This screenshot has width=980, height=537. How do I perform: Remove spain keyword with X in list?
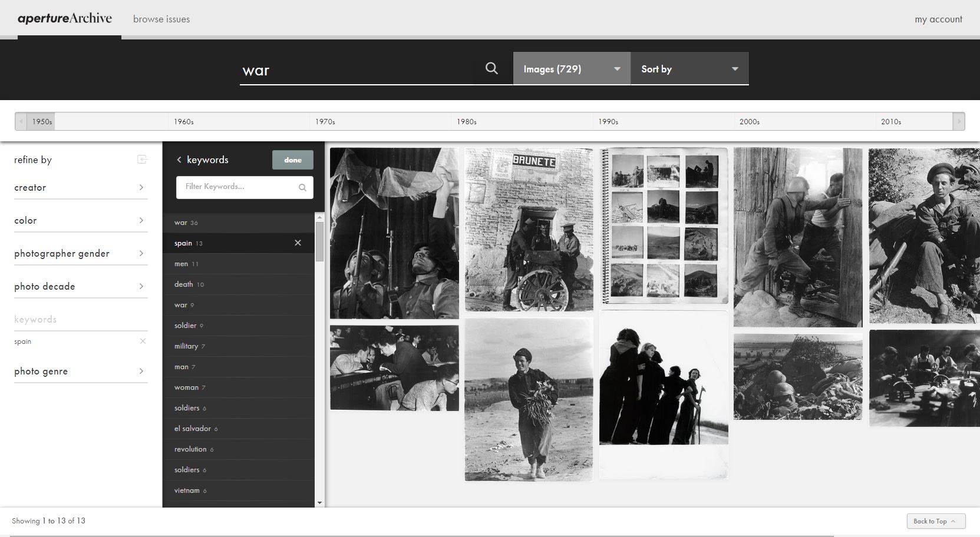[298, 243]
